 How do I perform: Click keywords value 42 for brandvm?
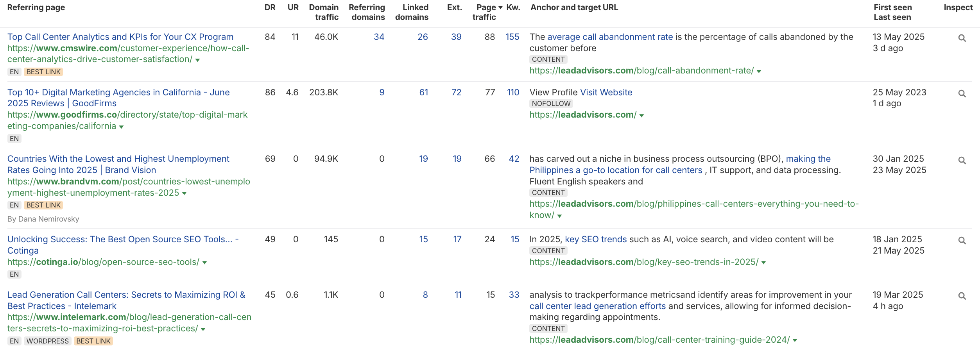514,159
